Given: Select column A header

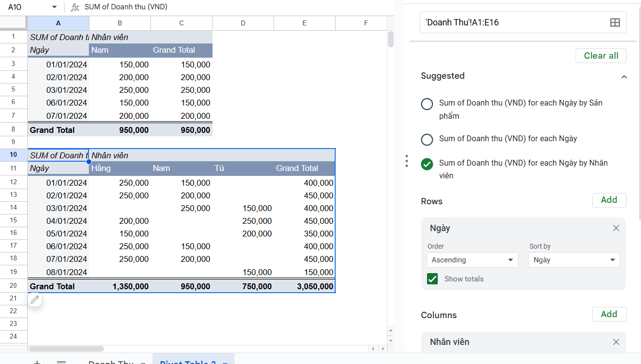Looking at the screenshot, I should [x=59, y=23].
